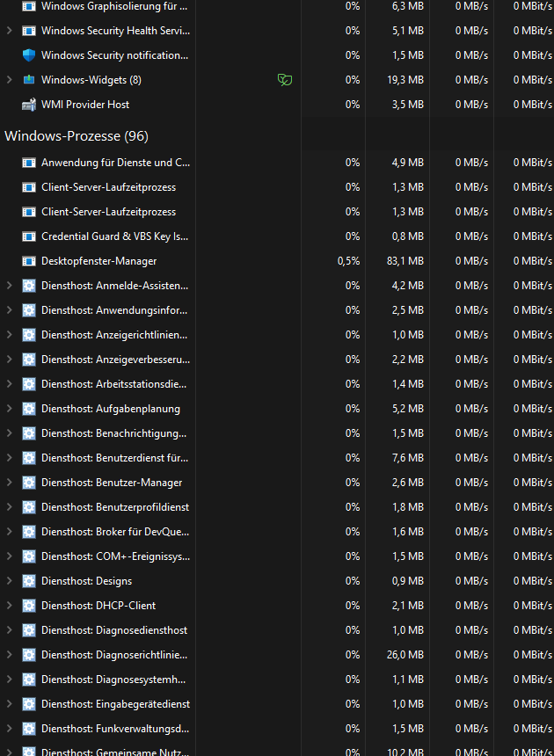Click the Diensthost: Anzeigerichtlinien gear icon
The width and height of the screenshot is (554, 756).
coord(29,335)
